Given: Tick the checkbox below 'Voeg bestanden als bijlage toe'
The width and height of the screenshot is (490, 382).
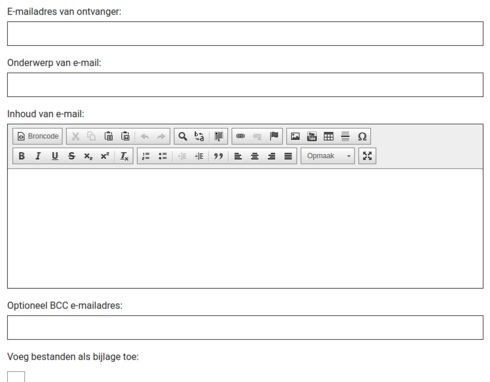Looking at the screenshot, I should coord(16,377).
